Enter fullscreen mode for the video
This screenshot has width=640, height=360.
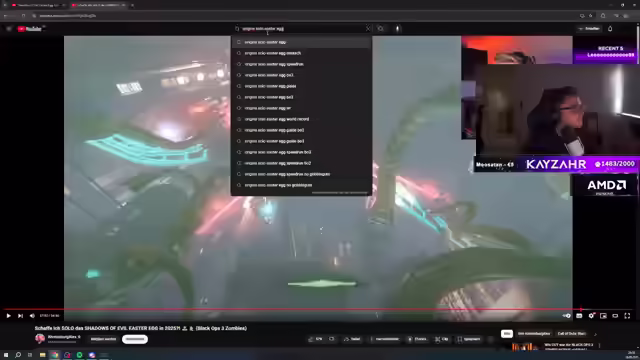627,316
